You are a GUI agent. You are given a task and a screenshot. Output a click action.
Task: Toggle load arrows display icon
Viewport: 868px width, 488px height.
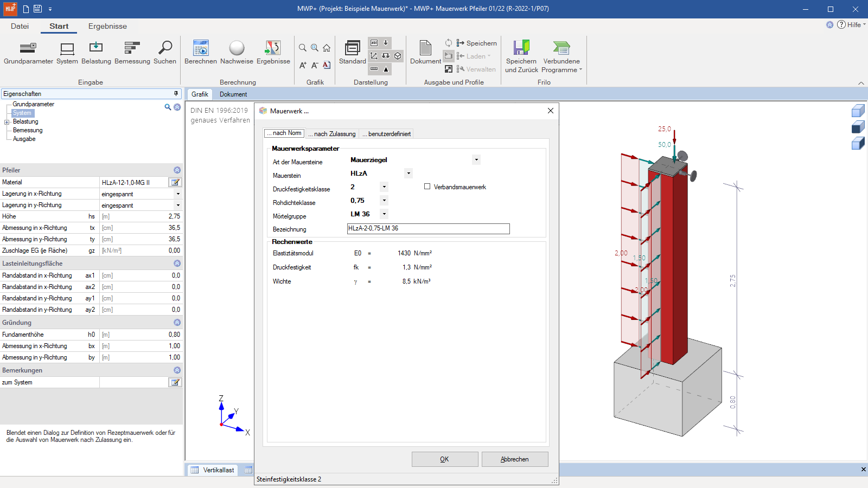tap(386, 43)
